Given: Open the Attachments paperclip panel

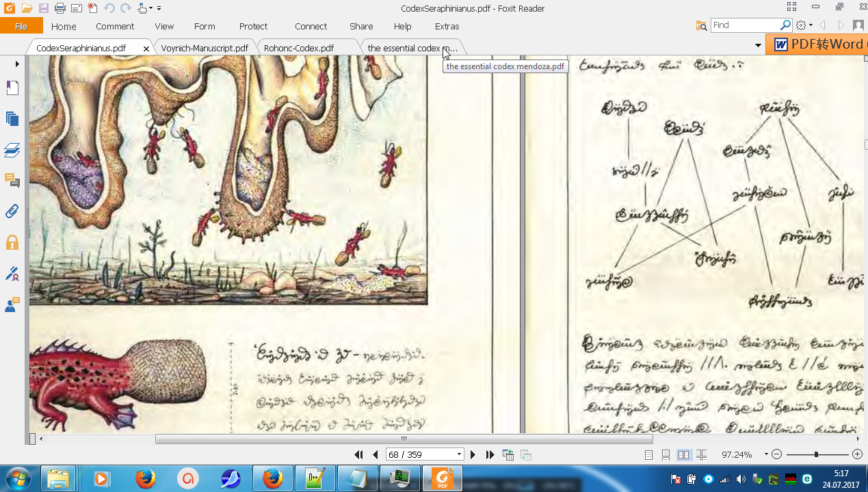Looking at the screenshot, I should tap(12, 211).
